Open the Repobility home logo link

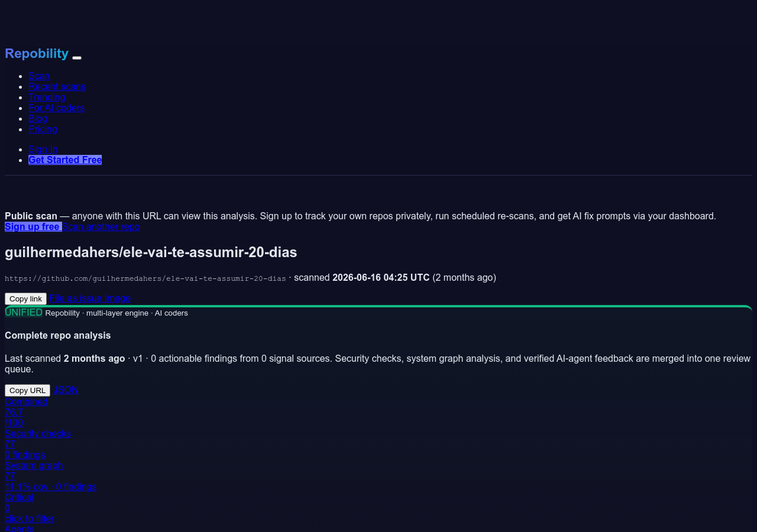[x=37, y=54]
